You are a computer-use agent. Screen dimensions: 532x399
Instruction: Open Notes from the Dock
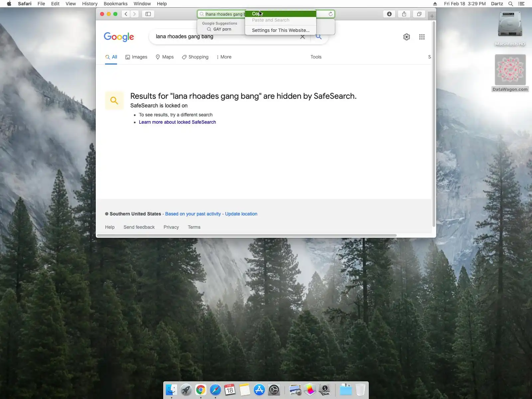pos(244,390)
